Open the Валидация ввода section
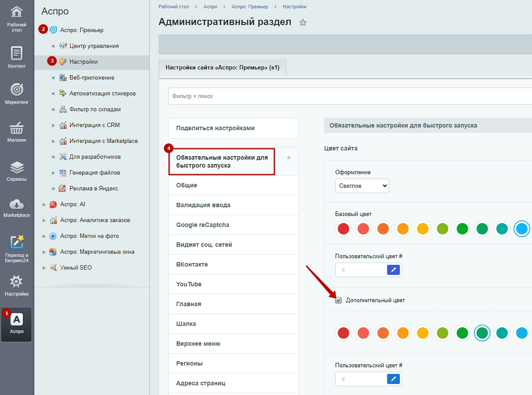The image size is (532, 395). coord(233,205)
